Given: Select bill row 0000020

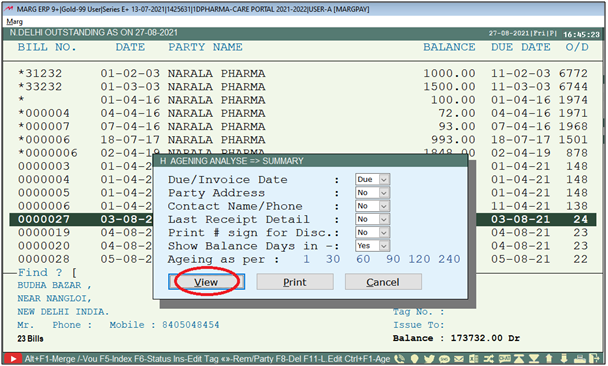Looking at the screenshot, I should (302, 246).
